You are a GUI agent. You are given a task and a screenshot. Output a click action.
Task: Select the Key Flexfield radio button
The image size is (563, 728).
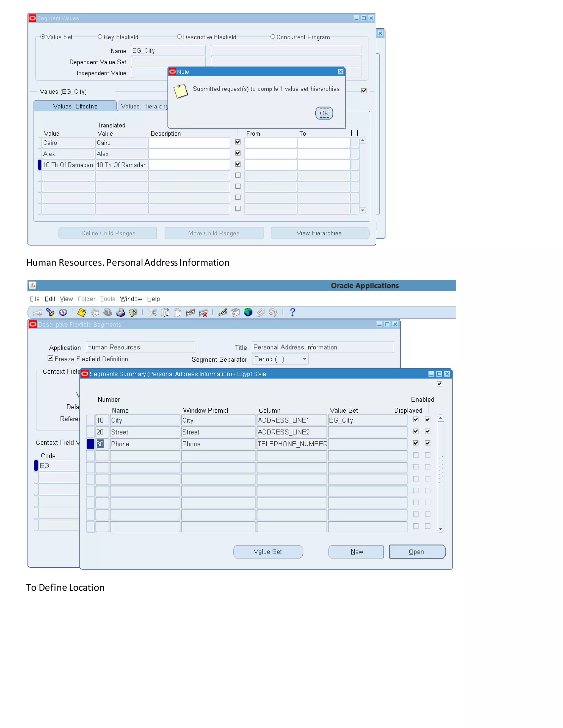click(x=100, y=37)
